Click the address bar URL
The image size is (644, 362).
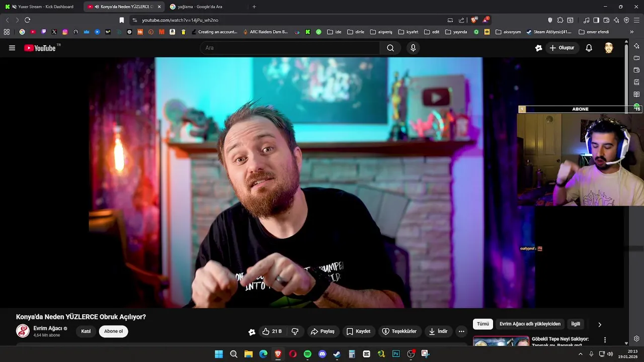coord(180,20)
